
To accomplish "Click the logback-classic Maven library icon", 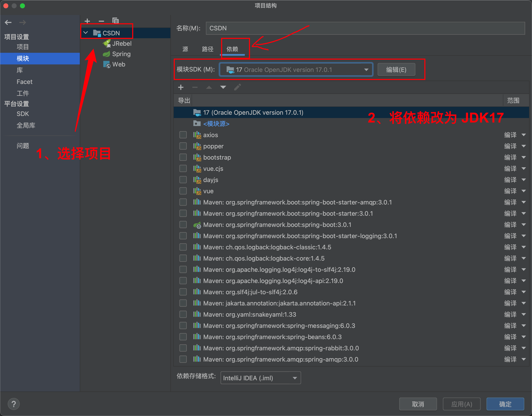I will [197, 247].
